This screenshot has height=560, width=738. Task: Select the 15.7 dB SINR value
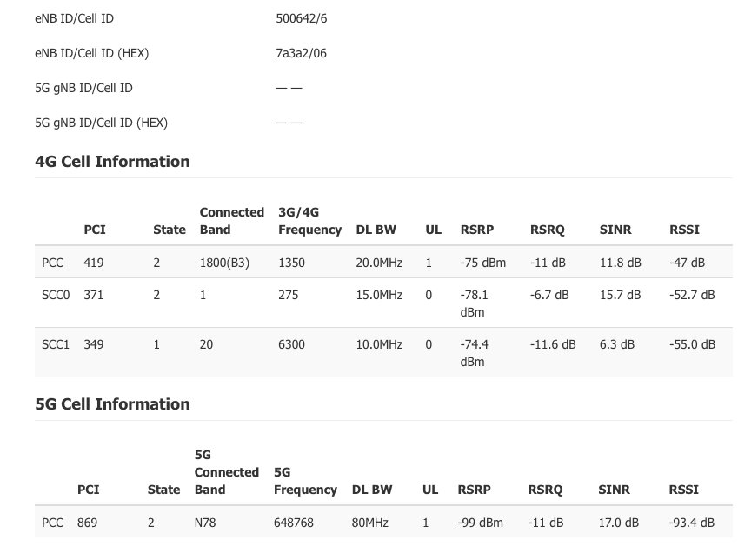tap(620, 295)
